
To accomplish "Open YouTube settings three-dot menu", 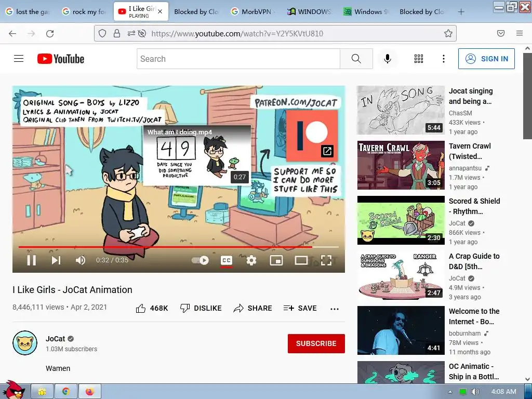I will (444, 59).
